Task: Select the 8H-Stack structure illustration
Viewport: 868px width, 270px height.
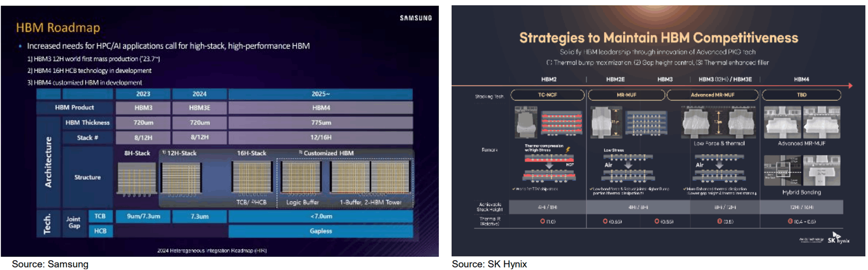Action: pos(137,179)
